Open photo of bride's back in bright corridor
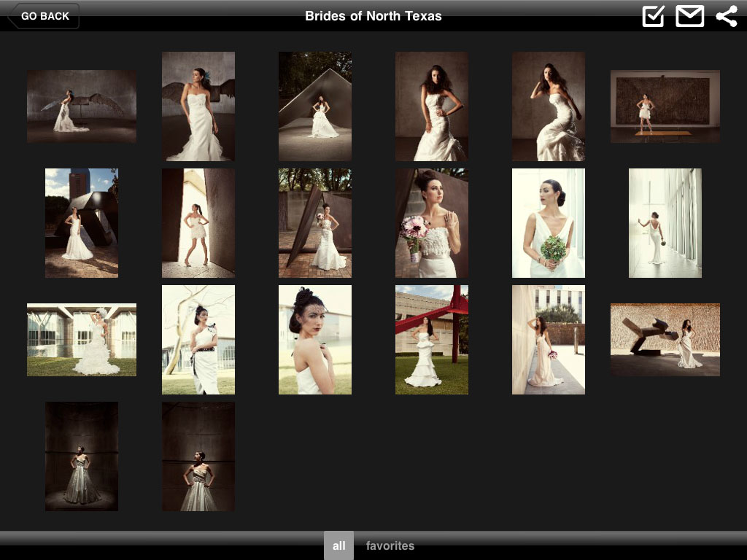Screen dimensions: 747x560 665,223
